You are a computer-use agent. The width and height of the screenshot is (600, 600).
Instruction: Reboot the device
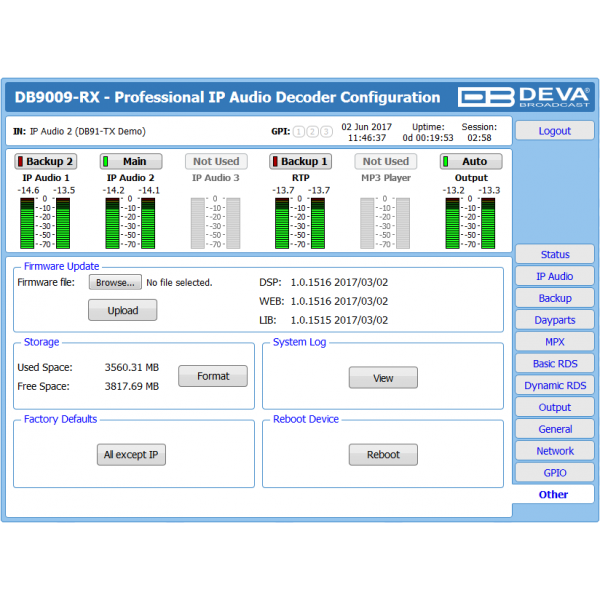(383, 454)
